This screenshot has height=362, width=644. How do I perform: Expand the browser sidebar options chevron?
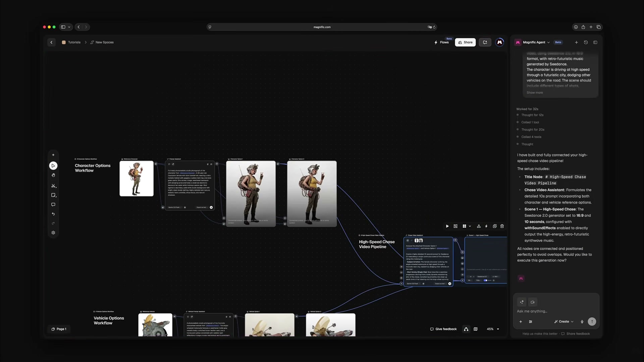[69, 27]
